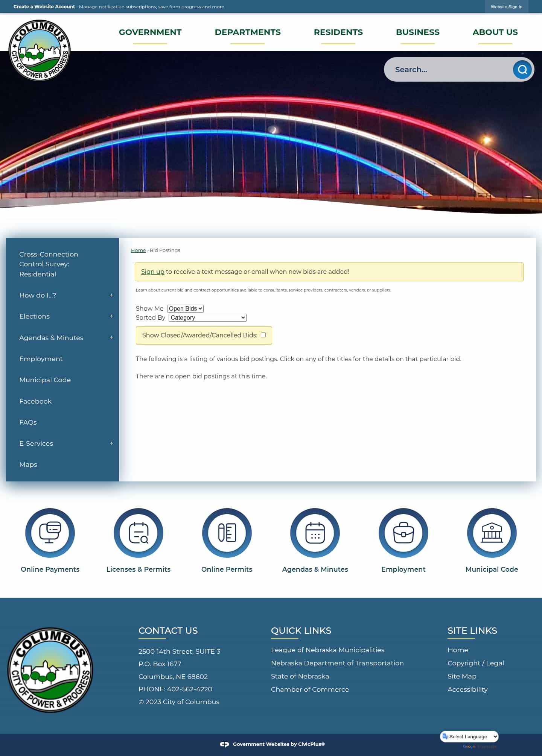
Task: Open Site Map link
Action: coord(462,676)
